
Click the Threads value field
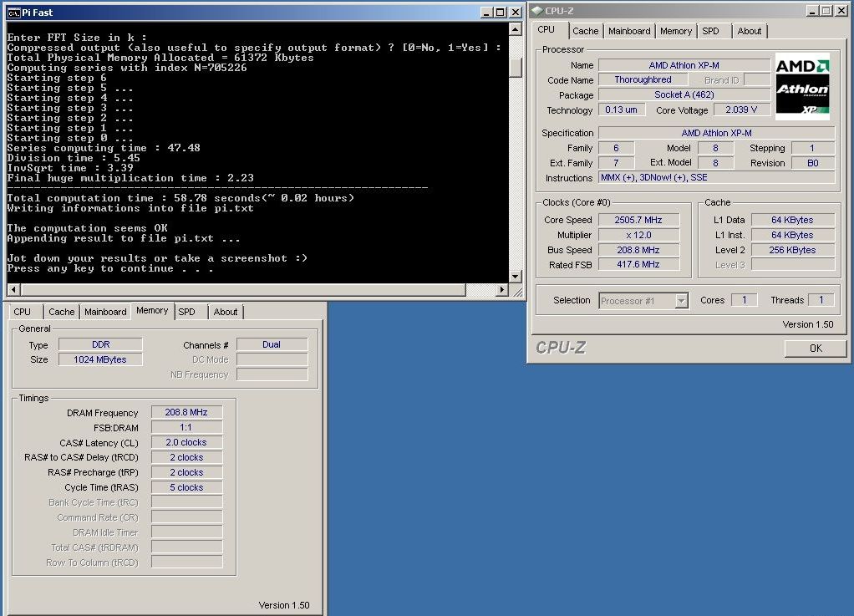point(821,300)
